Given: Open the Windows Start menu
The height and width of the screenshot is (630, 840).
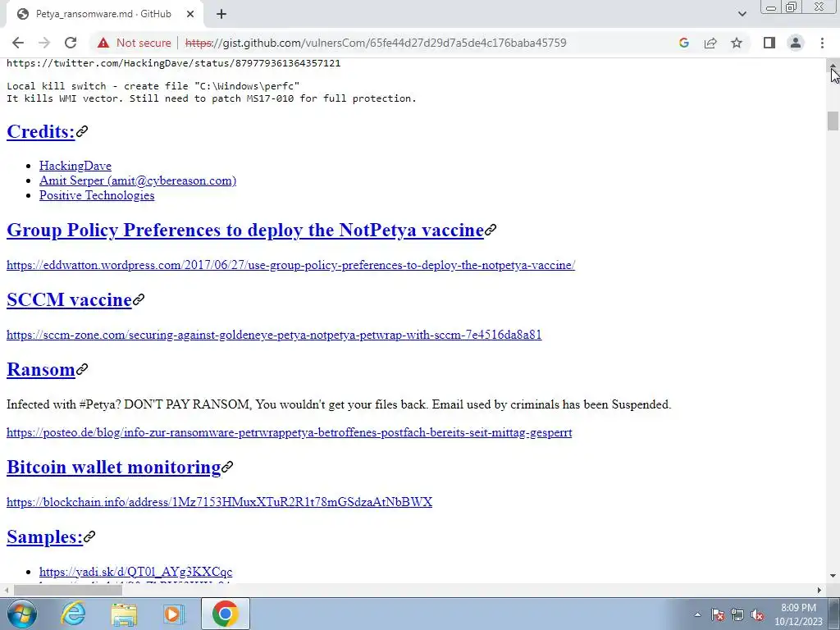Looking at the screenshot, I should (x=21, y=614).
